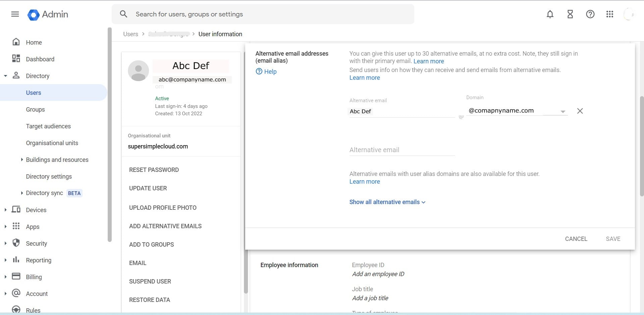Open the account profile avatar
Viewport: 644px width, 315px height.
tap(629, 14)
